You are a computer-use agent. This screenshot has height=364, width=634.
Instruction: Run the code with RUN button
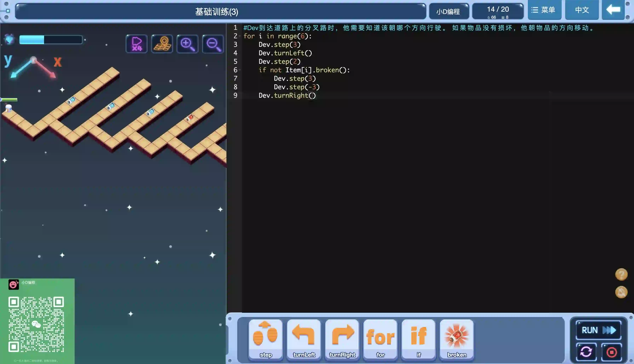tap(598, 330)
